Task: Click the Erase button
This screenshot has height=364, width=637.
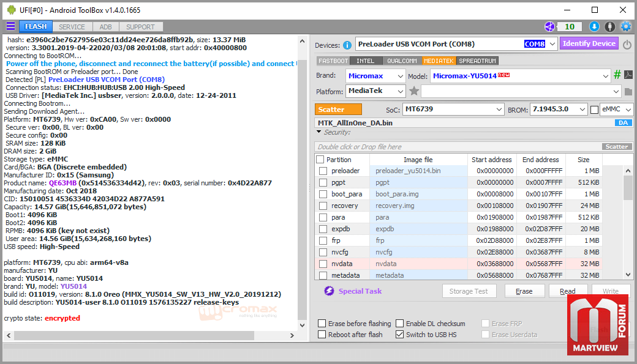Action: point(524,291)
